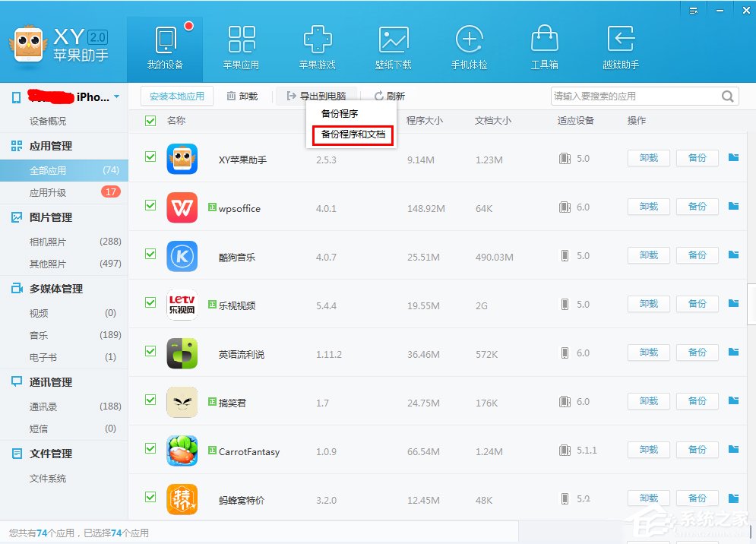Uncheck the 乐视视频 app checkbox
The image size is (756, 544).
(150, 304)
